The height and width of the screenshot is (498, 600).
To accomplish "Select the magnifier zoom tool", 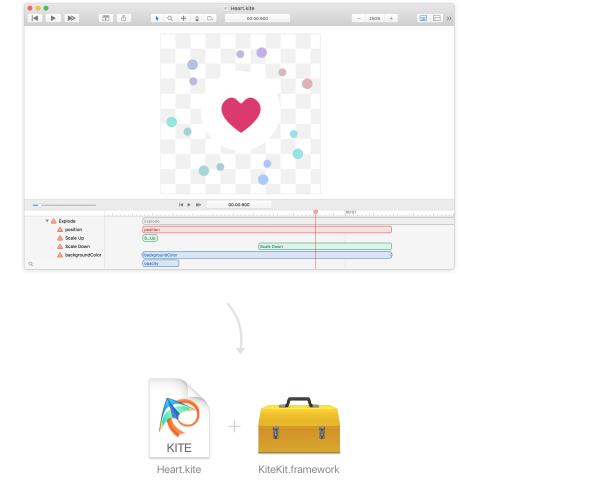I will (170, 18).
